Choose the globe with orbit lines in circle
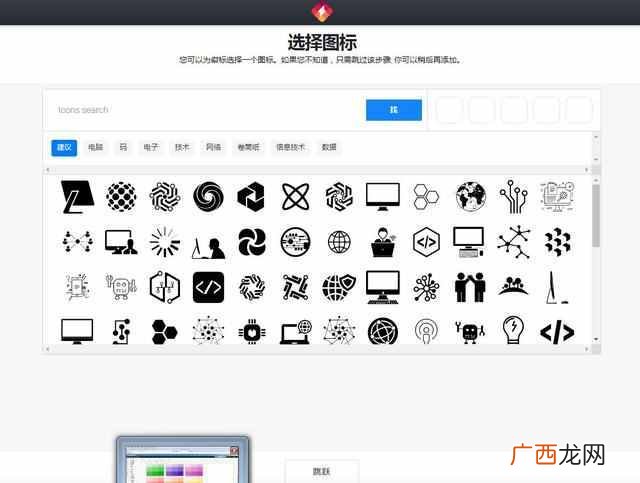This screenshot has width=640, height=483. tap(382, 332)
